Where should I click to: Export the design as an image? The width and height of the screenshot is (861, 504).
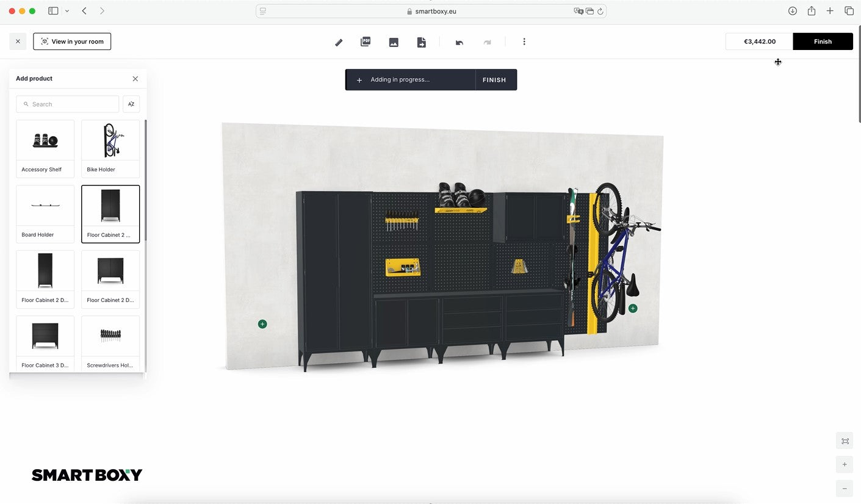point(394,41)
